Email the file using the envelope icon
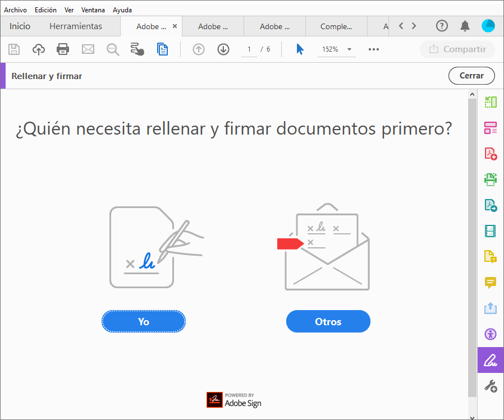The height and width of the screenshot is (420, 504). pyautogui.click(x=88, y=49)
